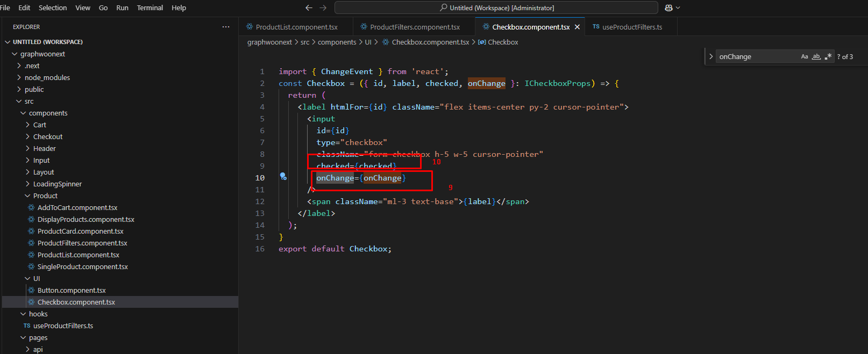Click the lightbulb code action icon
Viewport: 868px width, 354px height.
(283, 176)
